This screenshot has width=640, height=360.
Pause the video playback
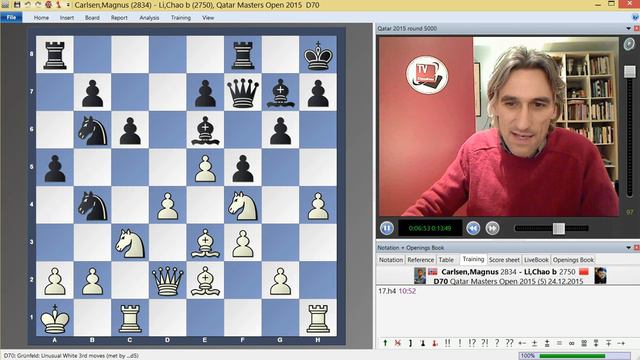[387, 228]
